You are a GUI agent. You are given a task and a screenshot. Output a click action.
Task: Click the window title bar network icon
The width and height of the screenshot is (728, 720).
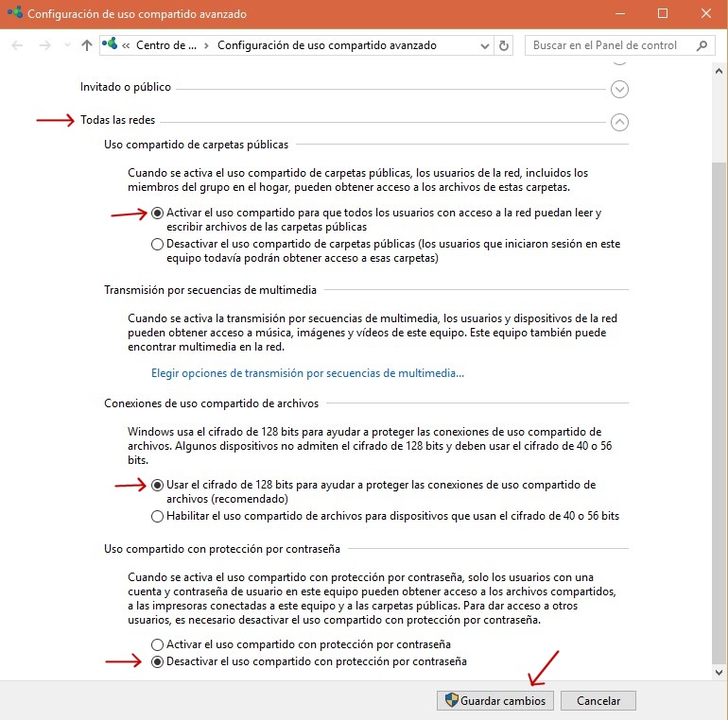pyautogui.click(x=13, y=14)
